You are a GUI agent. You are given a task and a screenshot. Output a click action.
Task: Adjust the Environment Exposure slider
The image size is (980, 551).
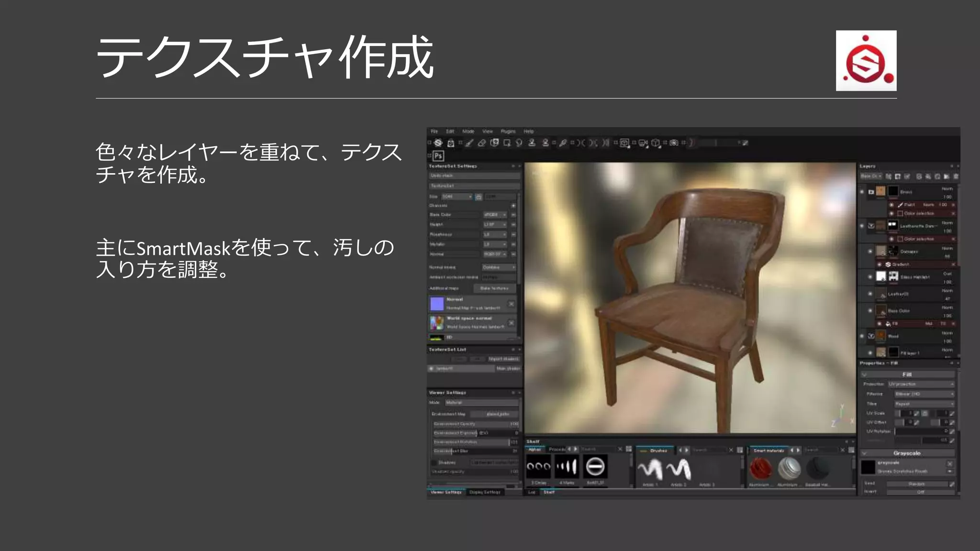click(x=476, y=433)
